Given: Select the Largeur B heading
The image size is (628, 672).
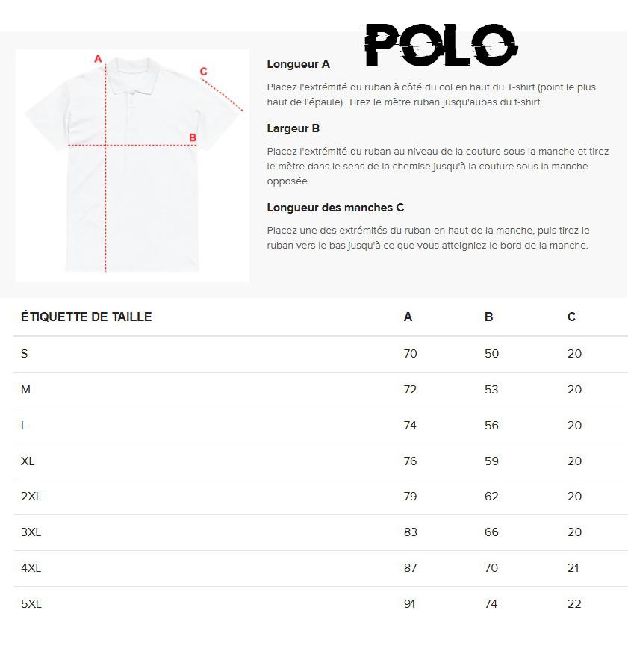Looking at the screenshot, I should (x=293, y=128).
